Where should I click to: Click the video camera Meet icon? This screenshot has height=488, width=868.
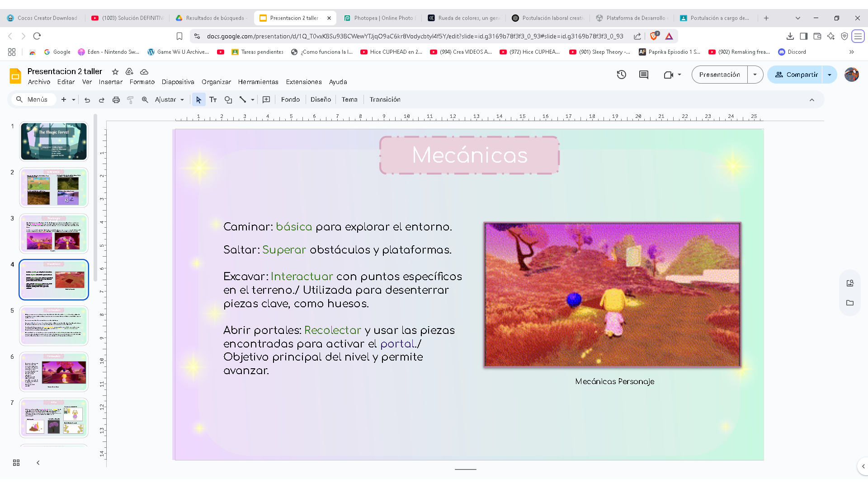(669, 75)
